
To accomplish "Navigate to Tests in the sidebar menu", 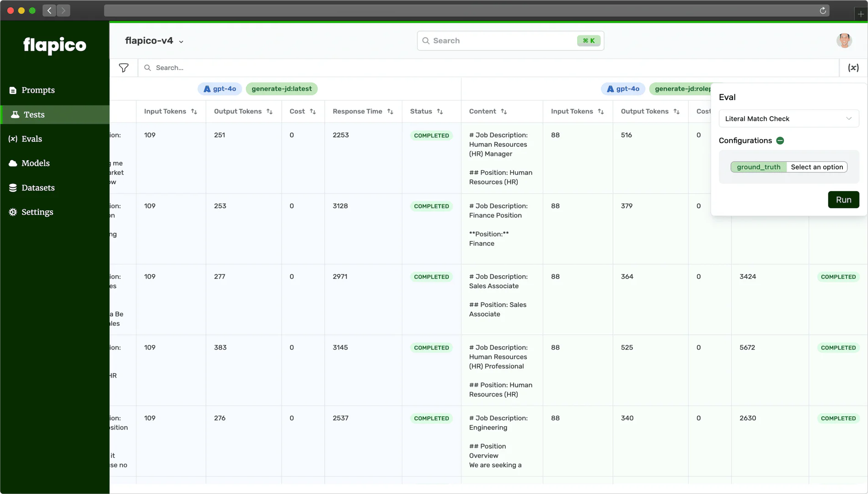I will (34, 114).
